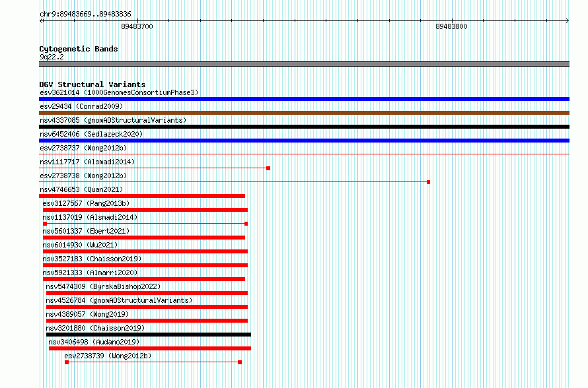Open variant nsv5601337 (Ebert2021) label
The height and width of the screenshot is (388, 588).
[86, 231]
